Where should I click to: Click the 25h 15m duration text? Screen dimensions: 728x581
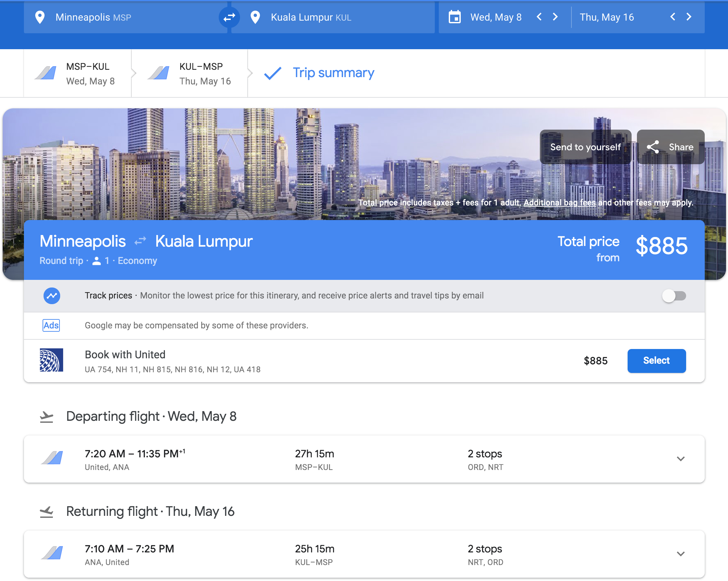(314, 549)
